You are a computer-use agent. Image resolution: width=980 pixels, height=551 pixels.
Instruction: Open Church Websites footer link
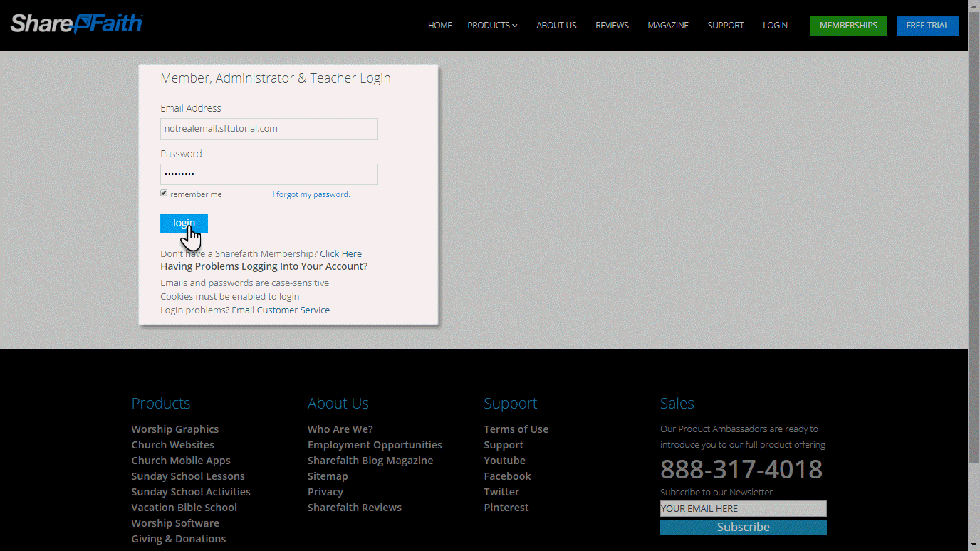click(172, 445)
